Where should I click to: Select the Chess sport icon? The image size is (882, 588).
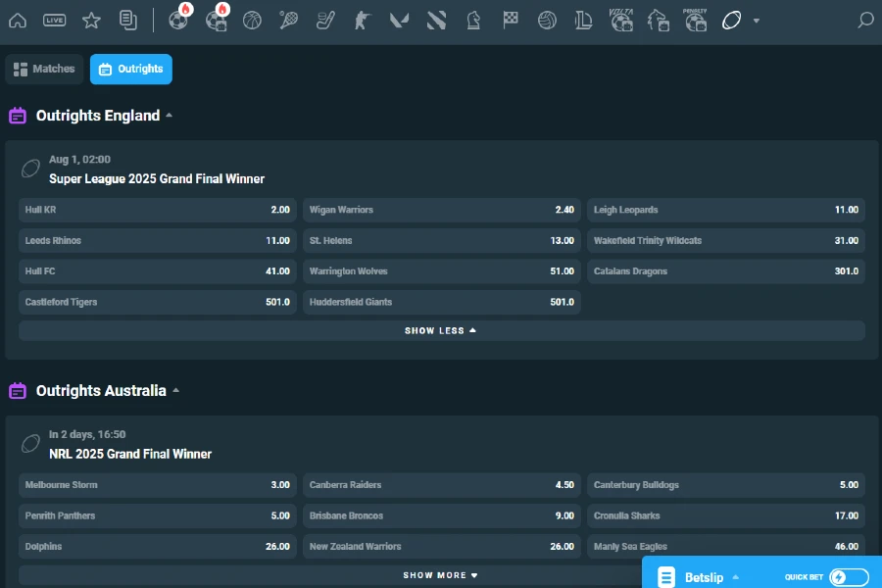point(473,20)
